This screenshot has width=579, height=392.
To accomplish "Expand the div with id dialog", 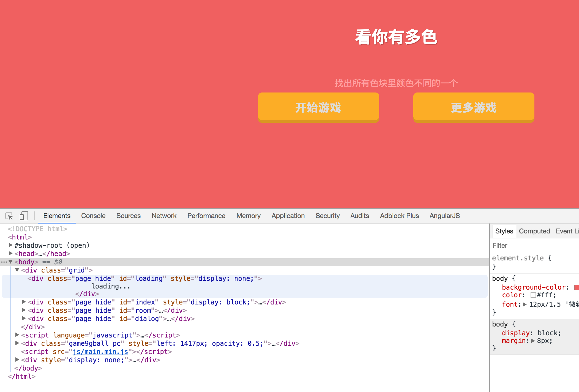I will pos(24,318).
